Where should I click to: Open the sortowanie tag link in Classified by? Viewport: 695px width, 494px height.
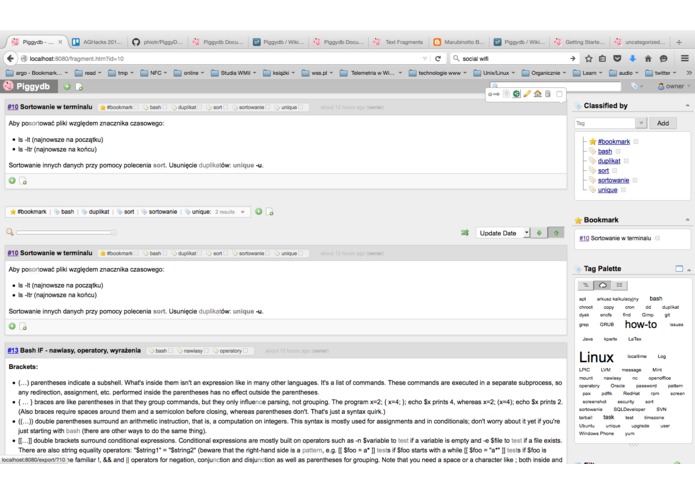pos(613,180)
